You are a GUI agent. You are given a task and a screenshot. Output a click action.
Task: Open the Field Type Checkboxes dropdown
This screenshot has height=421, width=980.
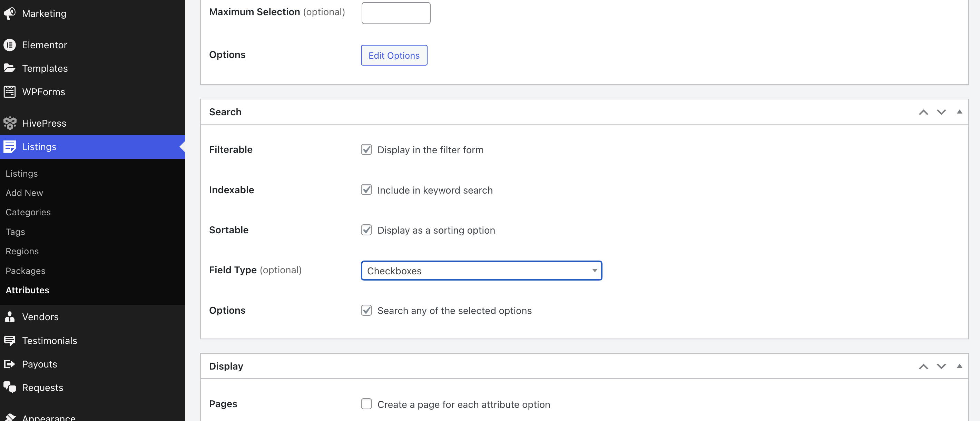(x=481, y=271)
